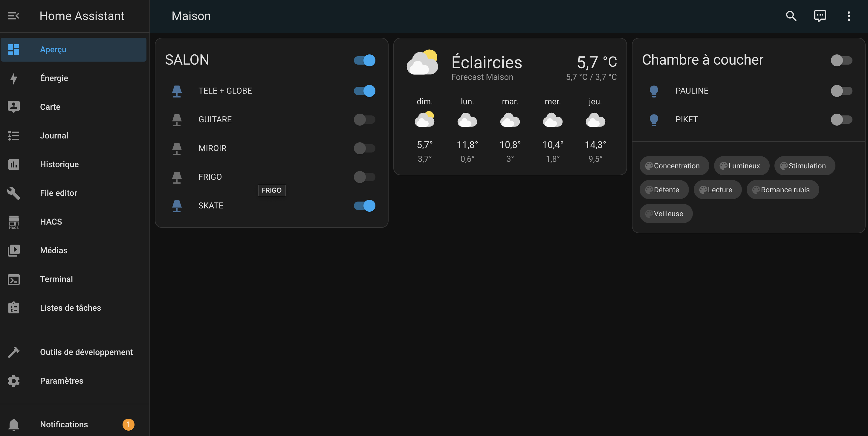Turn off the SALON group switch
The height and width of the screenshot is (436, 868).
pos(365,60)
